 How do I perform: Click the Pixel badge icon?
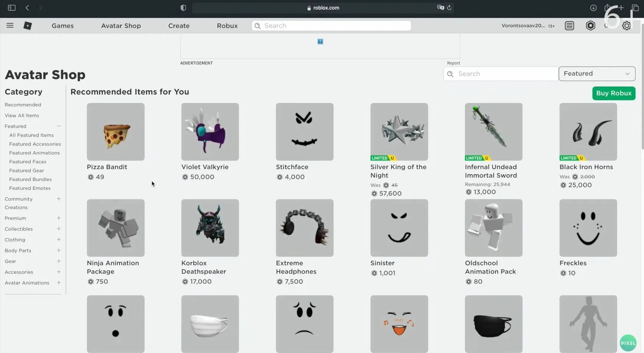(628, 343)
